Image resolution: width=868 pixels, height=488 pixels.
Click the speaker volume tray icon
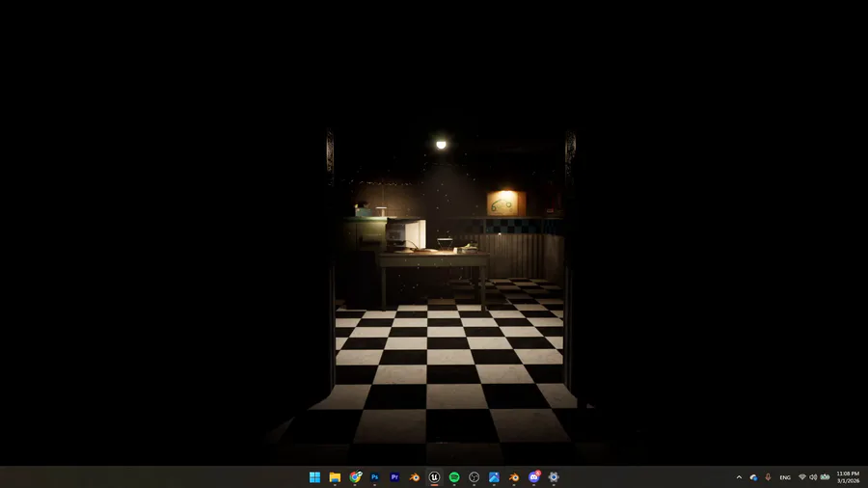pos(813,477)
